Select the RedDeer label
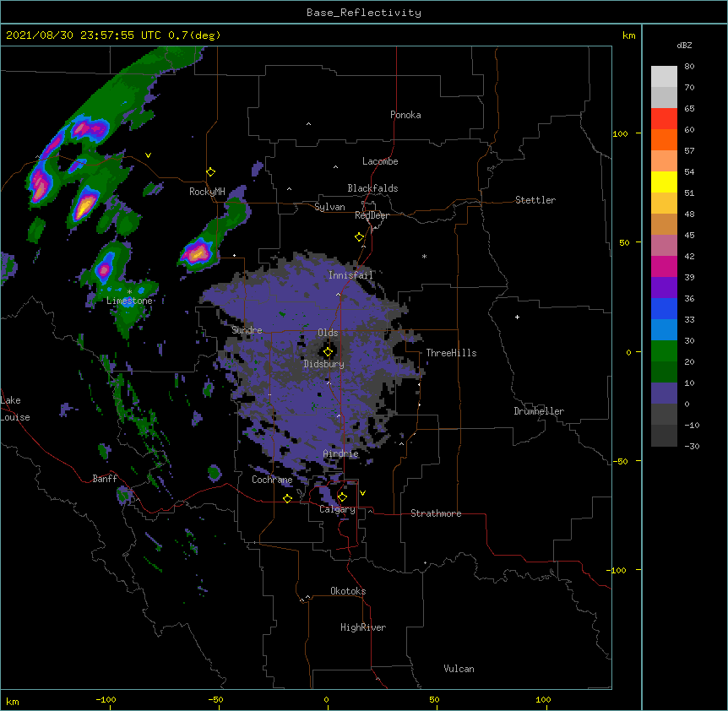Screen dimensions: 728x711 (372, 215)
